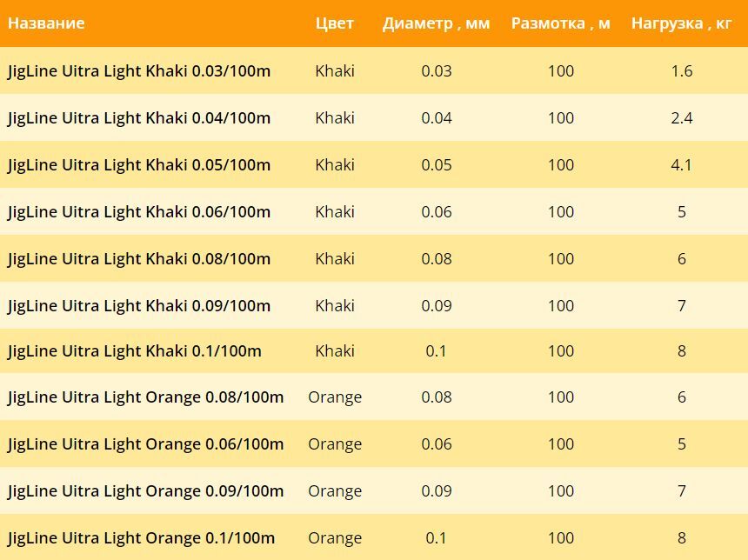Click the 4.1 load value cell
This screenshot has width=748, height=560.
point(681,164)
